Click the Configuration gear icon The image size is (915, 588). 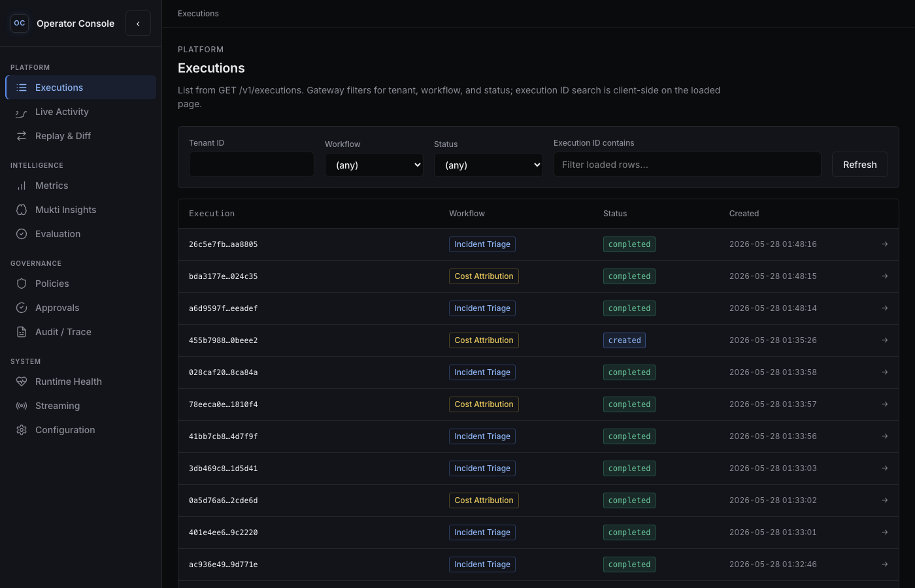coord(22,430)
